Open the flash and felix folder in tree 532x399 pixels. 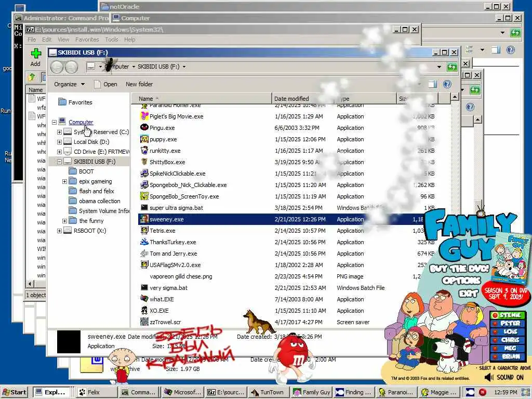[97, 191]
